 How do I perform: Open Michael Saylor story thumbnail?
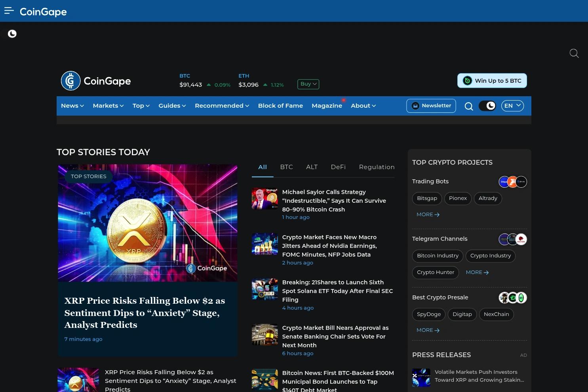(x=265, y=199)
